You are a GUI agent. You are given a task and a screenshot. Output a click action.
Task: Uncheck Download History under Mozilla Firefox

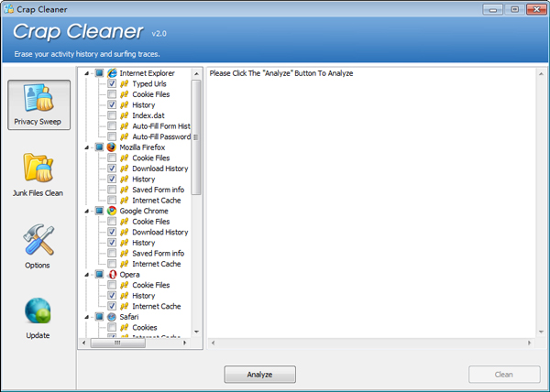pyautogui.click(x=112, y=169)
